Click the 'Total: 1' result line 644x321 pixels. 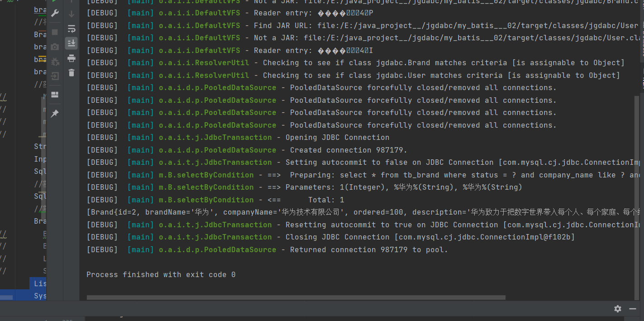(215, 200)
